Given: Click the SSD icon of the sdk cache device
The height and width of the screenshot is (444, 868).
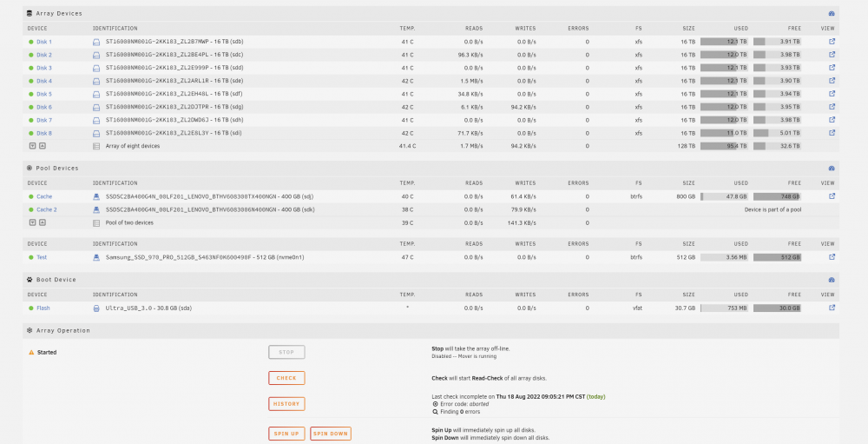Looking at the screenshot, I should coord(96,209).
